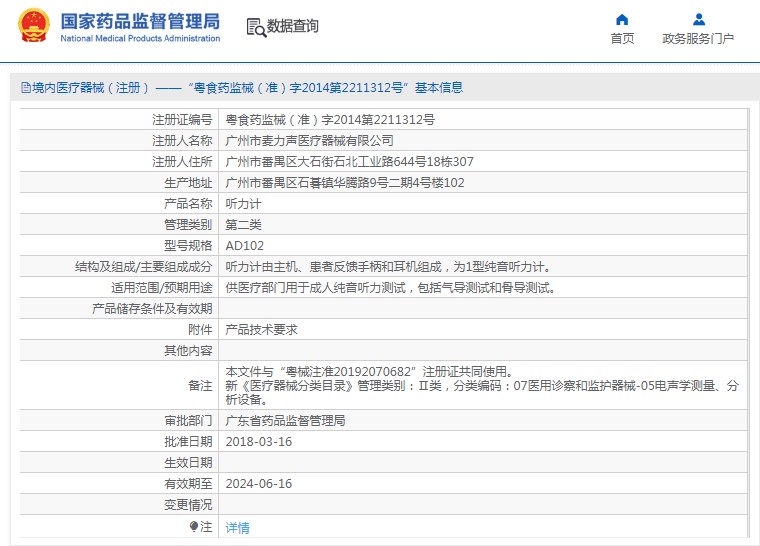Click the approval date 2018-03-16
This screenshot has height=546, width=760.
(x=258, y=441)
